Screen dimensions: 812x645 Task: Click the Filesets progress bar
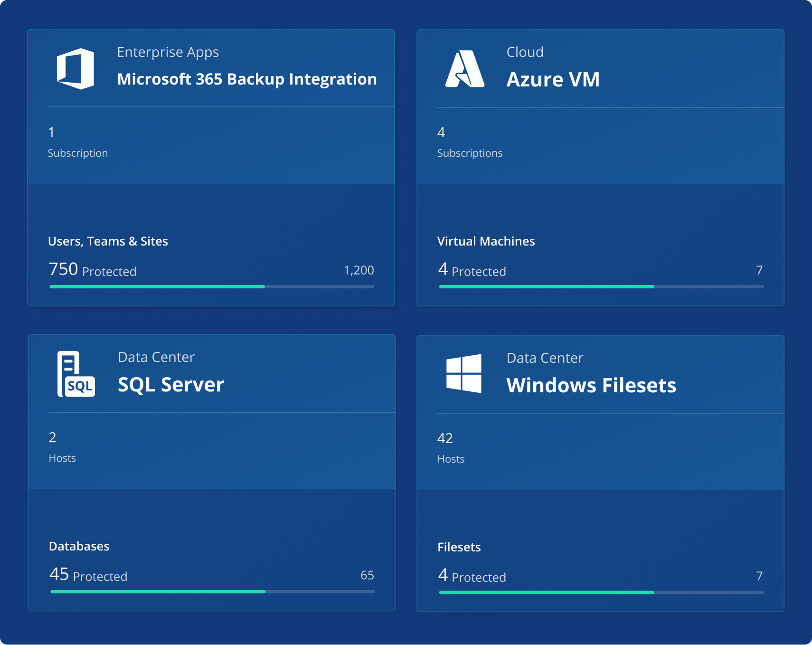click(601, 593)
